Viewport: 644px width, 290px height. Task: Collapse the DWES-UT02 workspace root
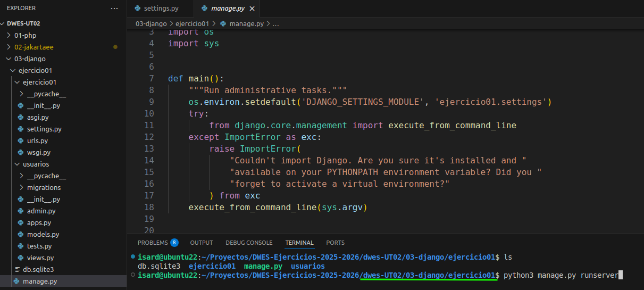[x=23, y=23]
